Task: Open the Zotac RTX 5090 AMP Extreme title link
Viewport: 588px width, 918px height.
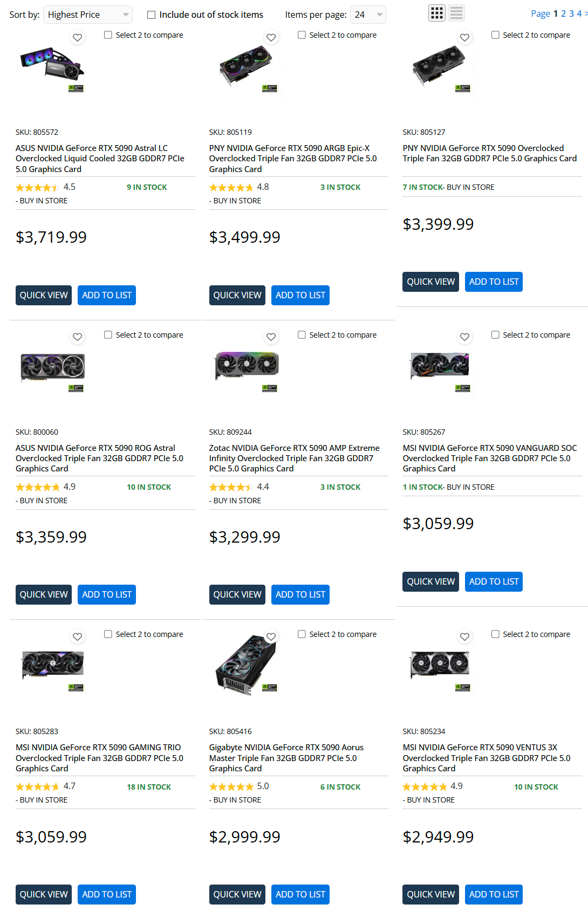Action: pos(294,458)
